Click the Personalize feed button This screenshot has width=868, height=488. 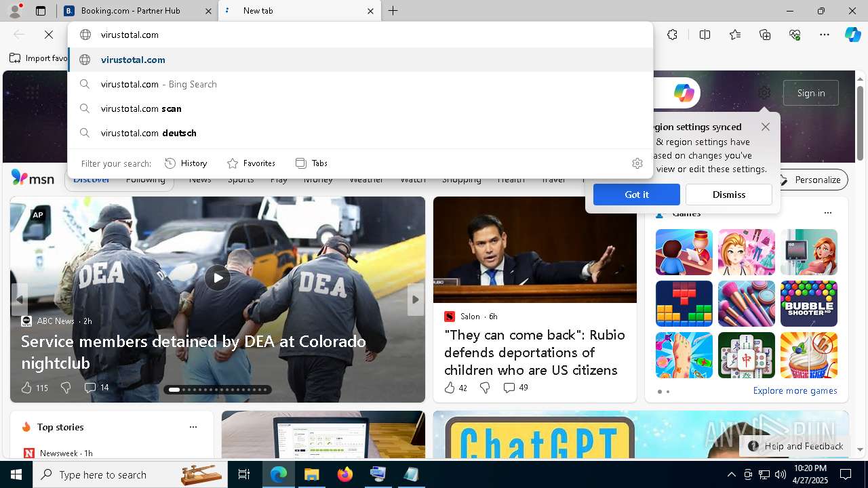(811, 180)
